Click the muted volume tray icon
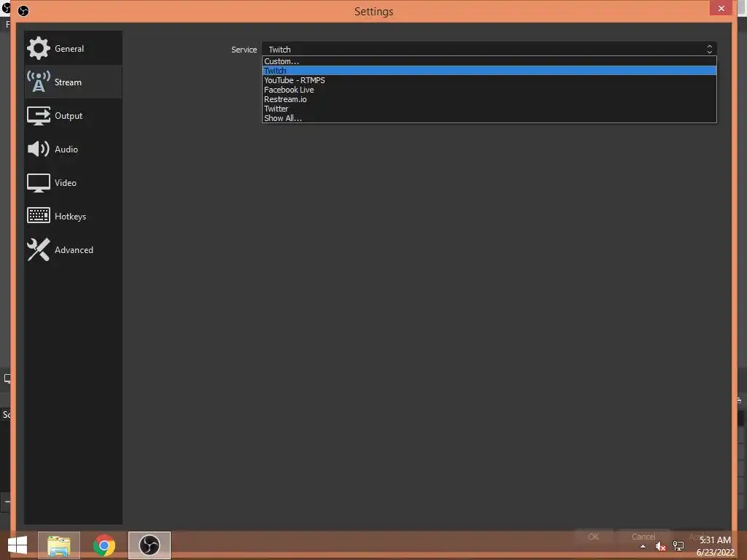This screenshot has height=560, width=747. [x=660, y=546]
